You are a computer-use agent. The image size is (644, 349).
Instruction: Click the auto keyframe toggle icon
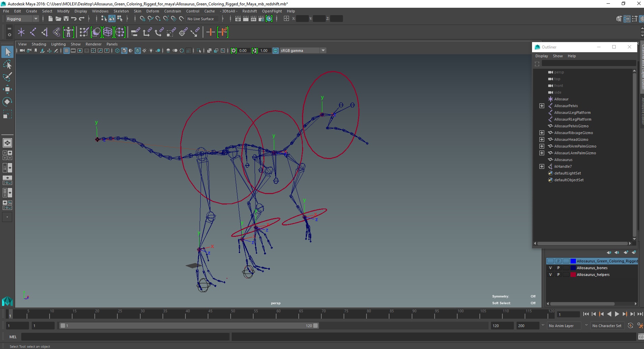(631, 326)
